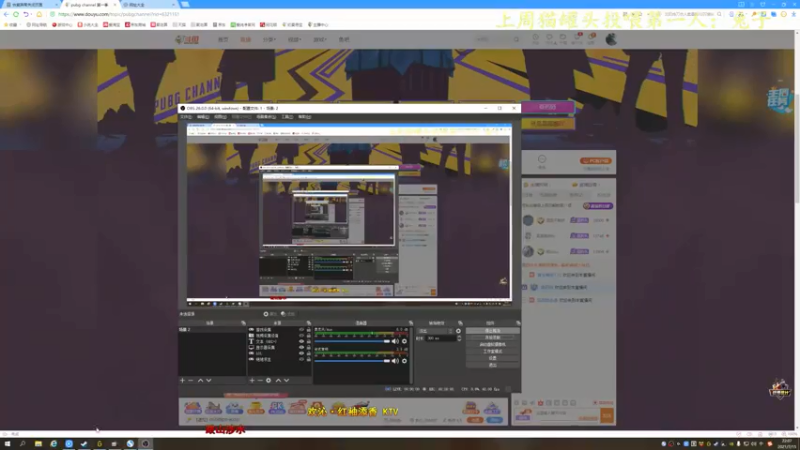Remove the selected source in OBS
The image size is (800, 450).
[260, 380]
